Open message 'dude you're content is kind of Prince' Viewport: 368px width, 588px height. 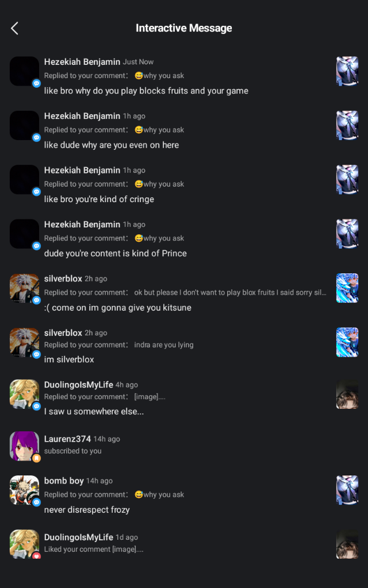[115, 253]
